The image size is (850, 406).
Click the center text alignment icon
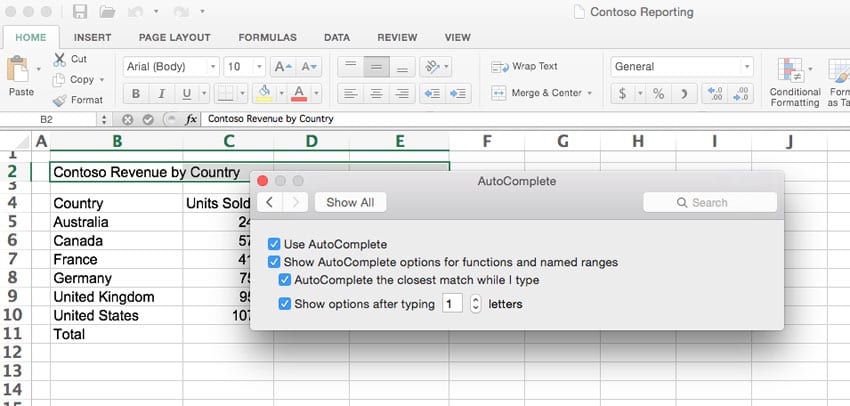coord(376,94)
